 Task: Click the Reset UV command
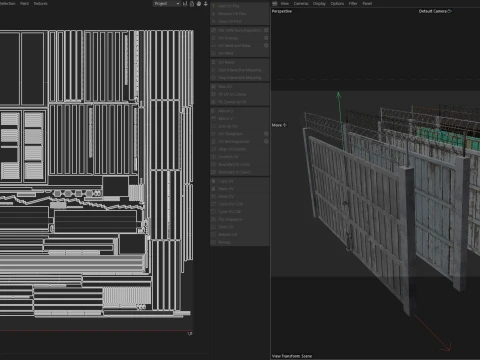click(x=240, y=197)
